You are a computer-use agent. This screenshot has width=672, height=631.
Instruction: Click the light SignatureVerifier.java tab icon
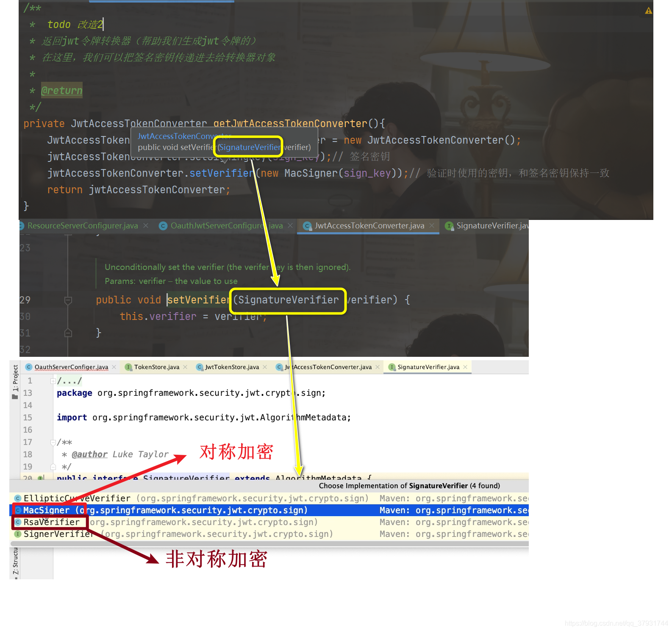point(392,367)
